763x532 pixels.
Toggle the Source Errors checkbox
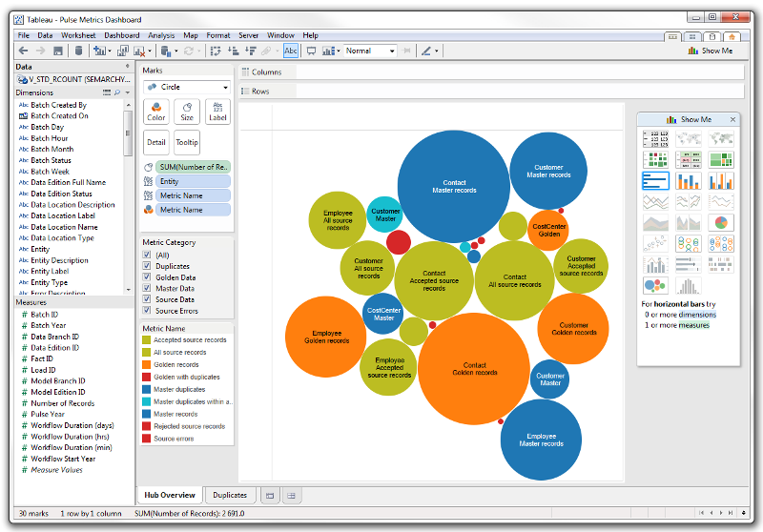pos(147,310)
